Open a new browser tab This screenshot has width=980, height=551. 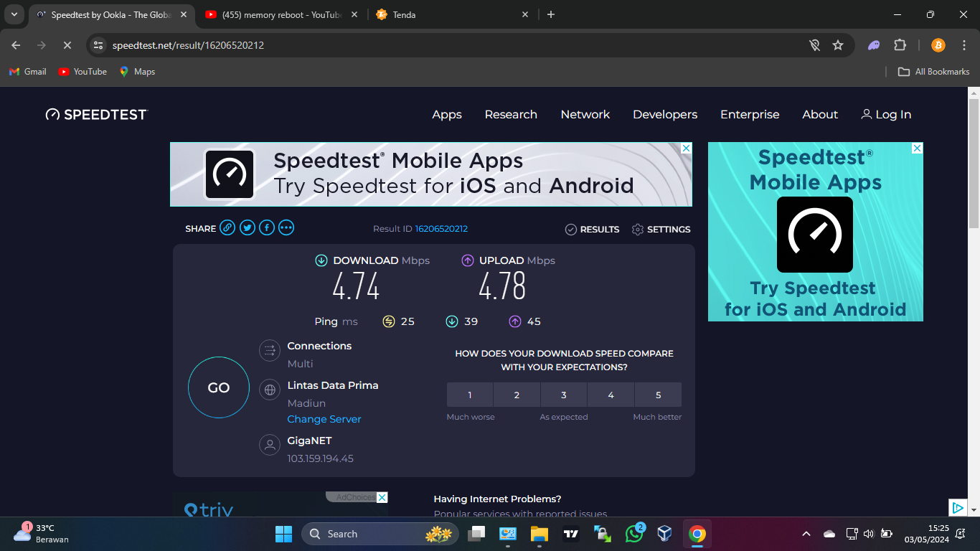click(551, 14)
